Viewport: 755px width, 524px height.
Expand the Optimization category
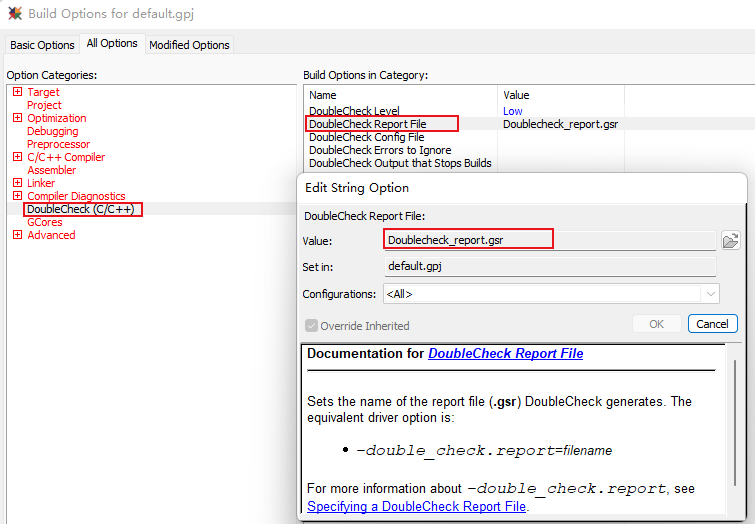point(17,118)
